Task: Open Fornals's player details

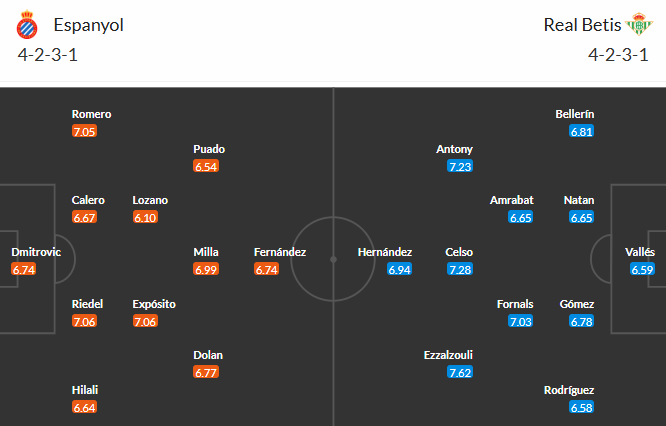Action: (515, 304)
